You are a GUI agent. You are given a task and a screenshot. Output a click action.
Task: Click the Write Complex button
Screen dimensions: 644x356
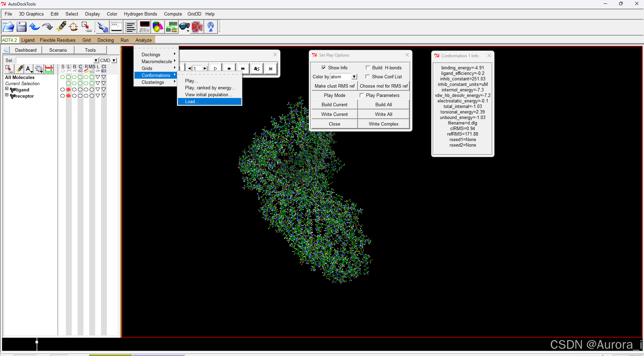[x=383, y=124]
